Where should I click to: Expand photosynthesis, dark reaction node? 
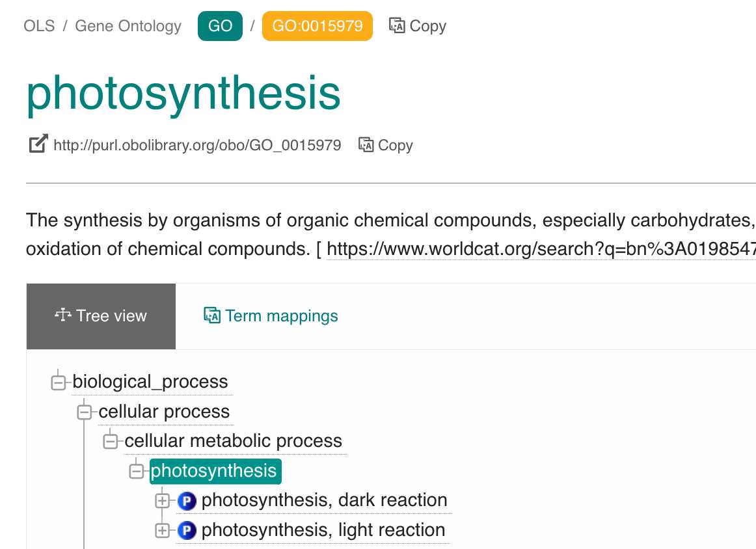click(163, 501)
